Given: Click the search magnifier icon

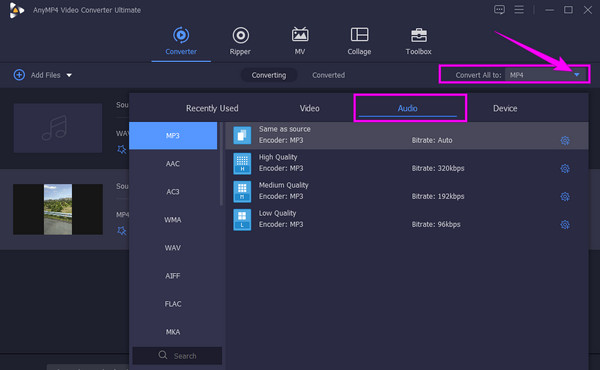Looking at the screenshot, I should (163, 355).
